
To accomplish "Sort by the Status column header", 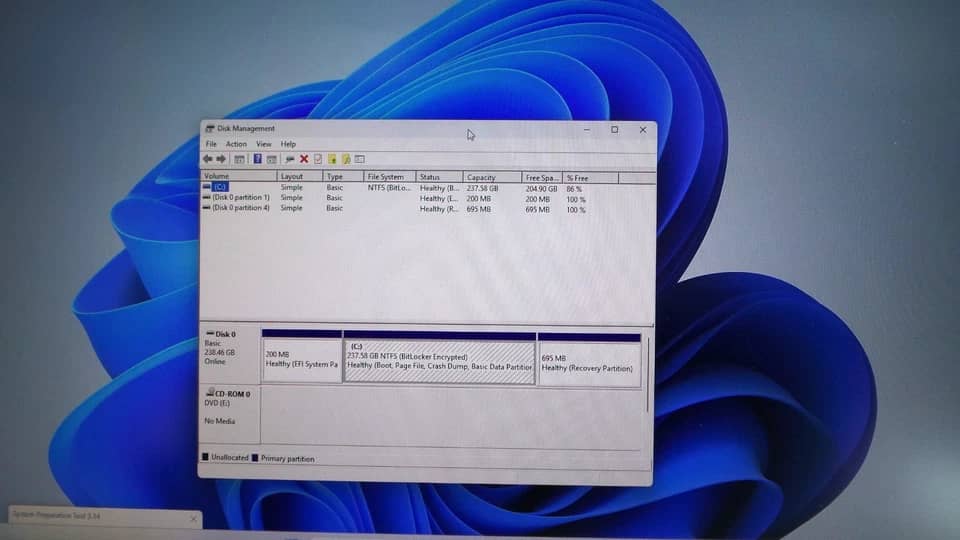I will 439,177.
